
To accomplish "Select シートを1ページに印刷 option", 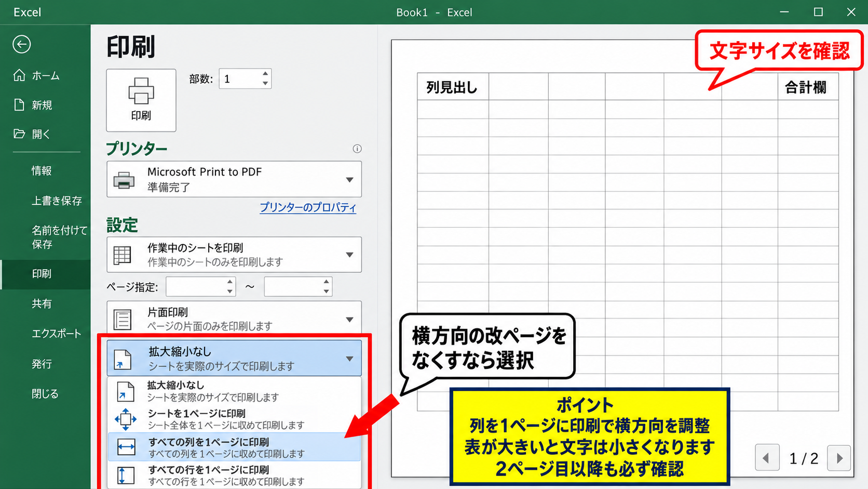I will [234, 419].
